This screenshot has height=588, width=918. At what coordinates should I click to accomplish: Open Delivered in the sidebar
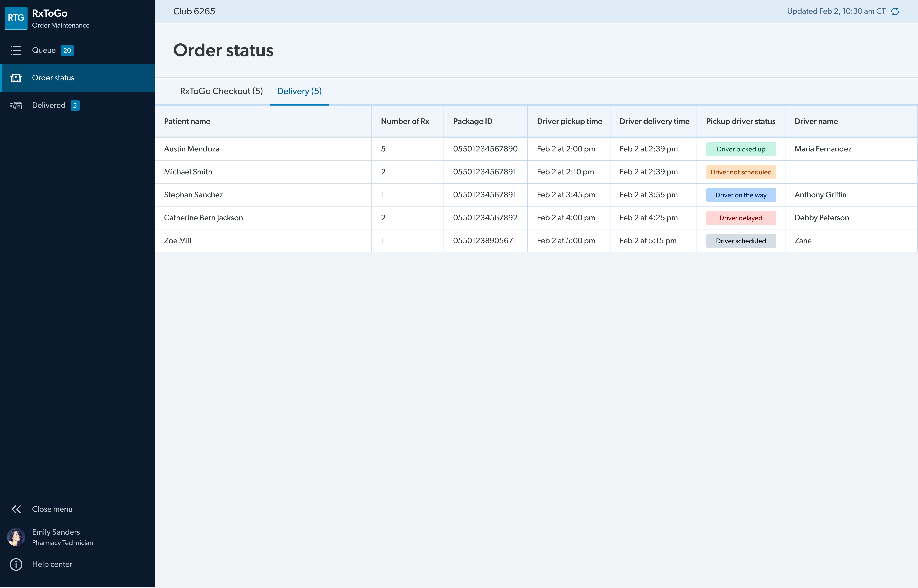coord(77,105)
